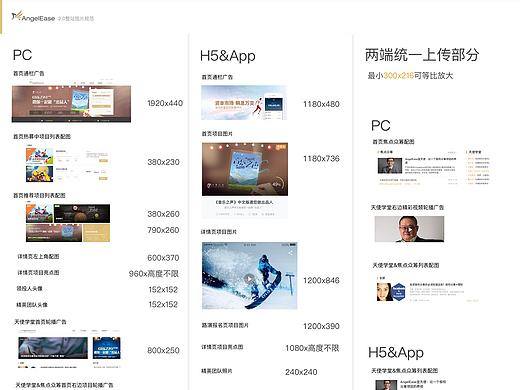Click the 首页焦点众筹配图 label
520x390 pixels.
click(393, 141)
